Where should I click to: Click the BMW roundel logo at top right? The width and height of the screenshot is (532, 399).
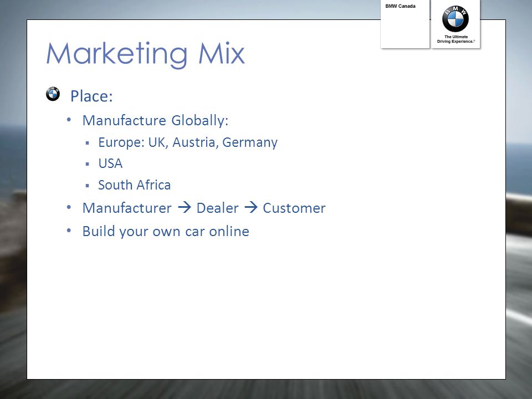click(x=456, y=19)
